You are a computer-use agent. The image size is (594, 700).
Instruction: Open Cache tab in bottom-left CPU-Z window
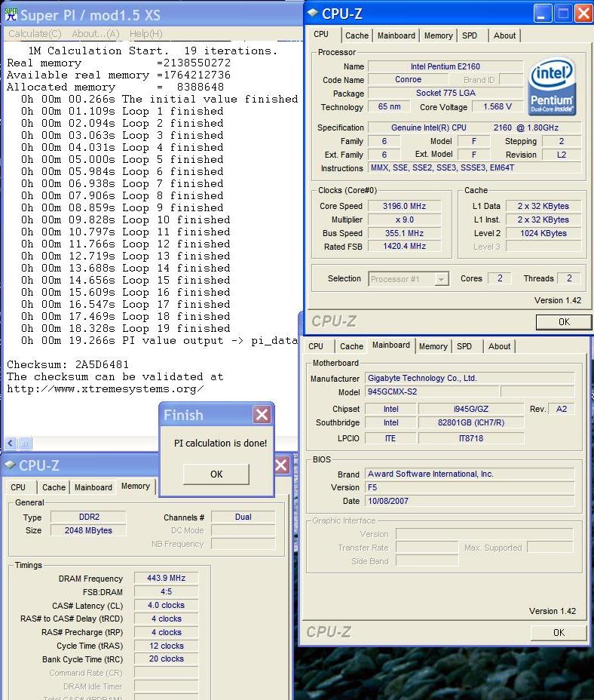54,487
